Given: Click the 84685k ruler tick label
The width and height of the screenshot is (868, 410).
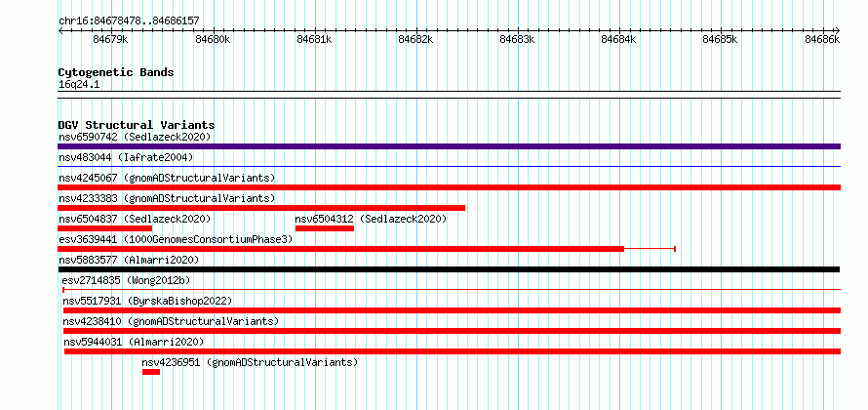Looking at the screenshot, I should tap(720, 39).
